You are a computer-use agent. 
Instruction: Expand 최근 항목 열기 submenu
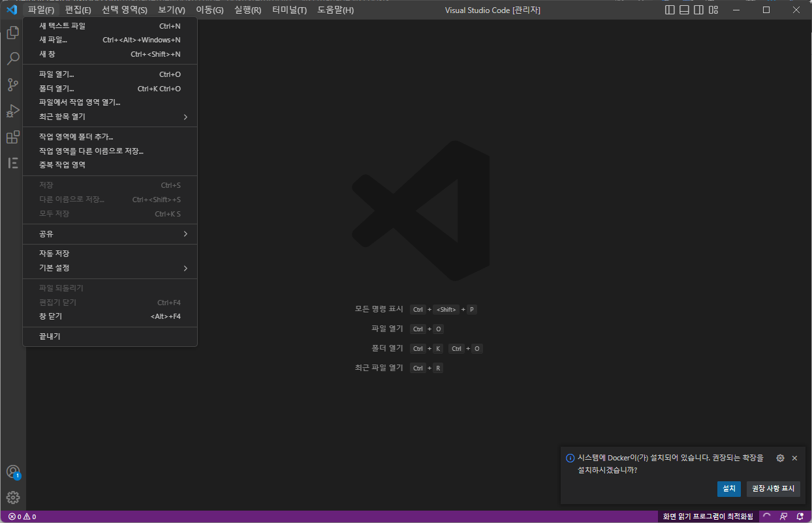110,117
